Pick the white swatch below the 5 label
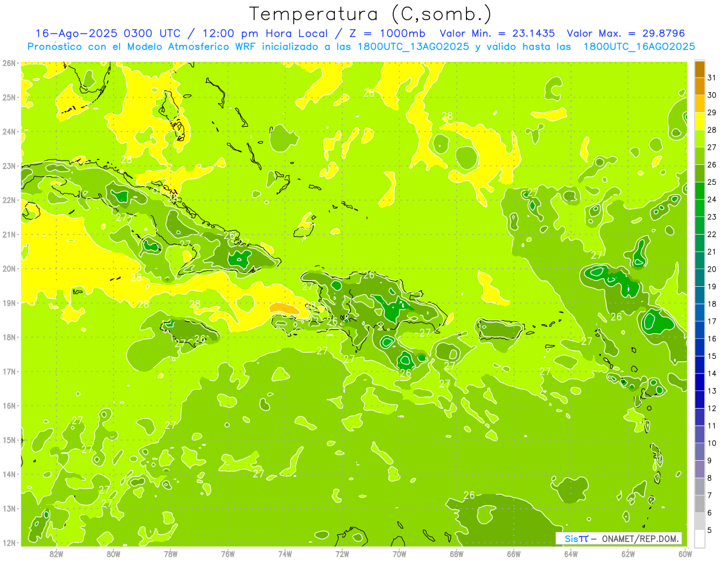The height and width of the screenshot is (562, 728). coord(699,538)
